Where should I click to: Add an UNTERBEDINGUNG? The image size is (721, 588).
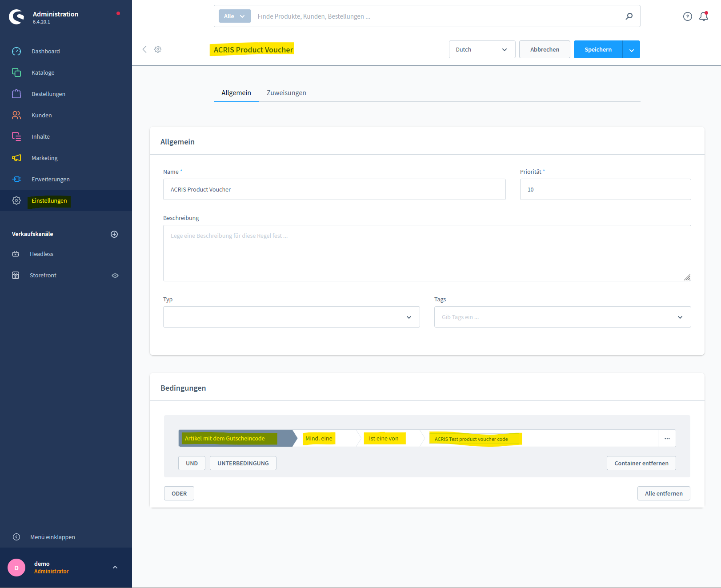tap(243, 463)
